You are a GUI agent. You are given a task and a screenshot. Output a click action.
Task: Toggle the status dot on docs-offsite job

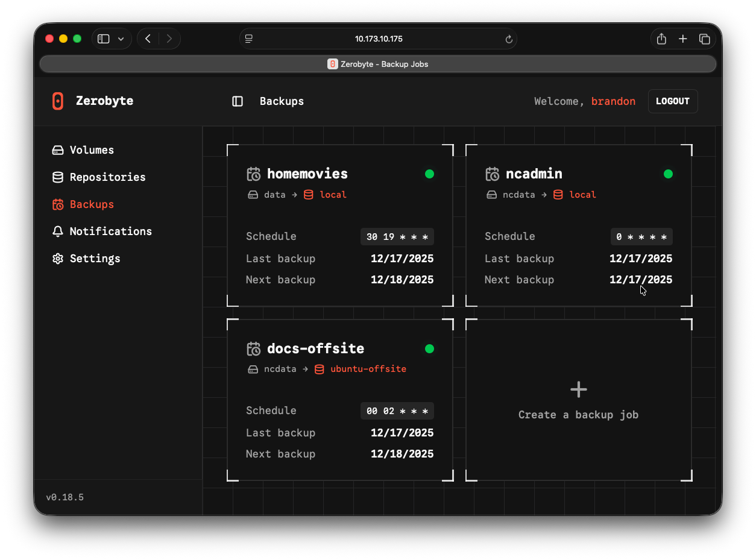click(429, 348)
